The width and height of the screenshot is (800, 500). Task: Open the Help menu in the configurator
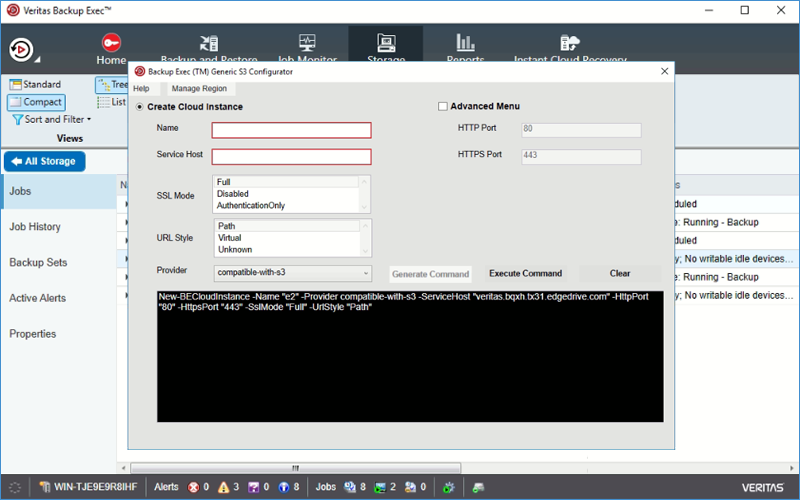point(141,88)
